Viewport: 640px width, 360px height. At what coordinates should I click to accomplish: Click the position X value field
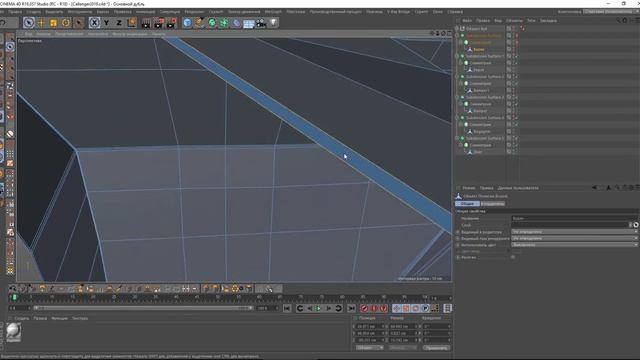click(x=369, y=327)
